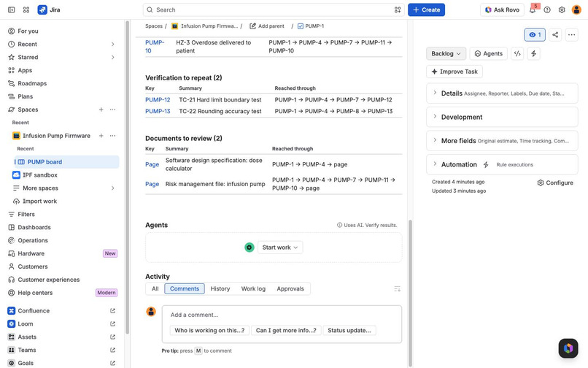This screenshot has width=588, height=368.
Task: Collapse the sidebar panel icon
Action: tap(11, 9)
